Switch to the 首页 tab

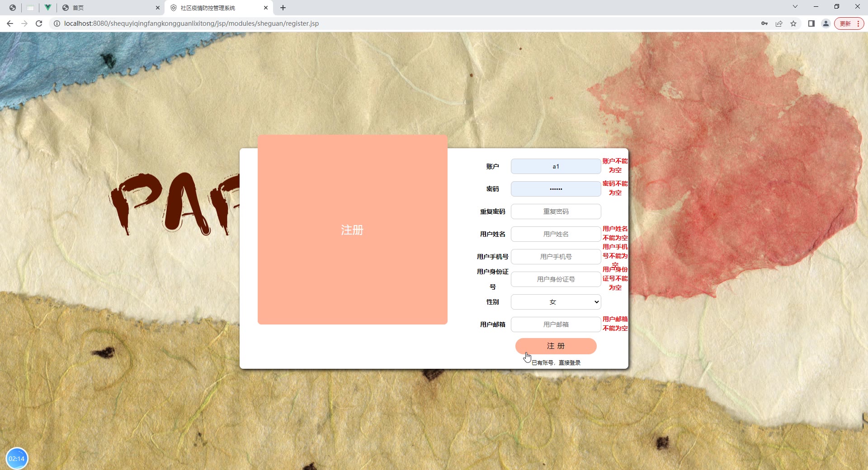click(111, 8)
